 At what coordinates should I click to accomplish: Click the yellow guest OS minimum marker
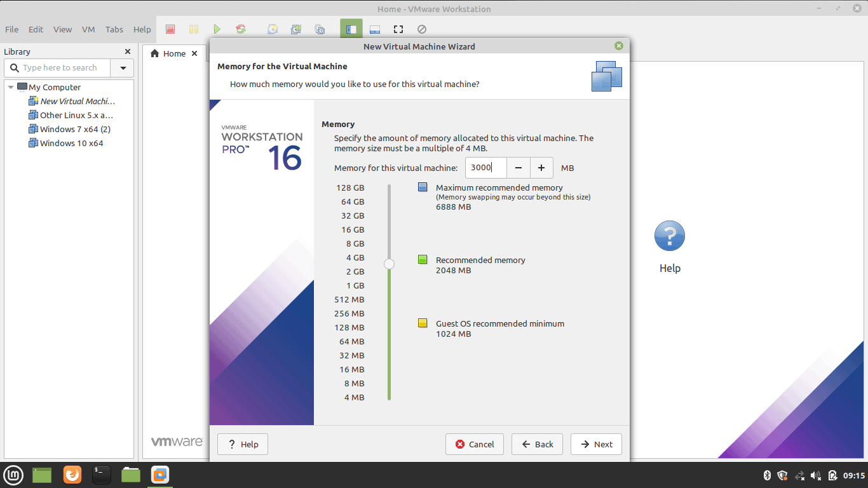423,323
